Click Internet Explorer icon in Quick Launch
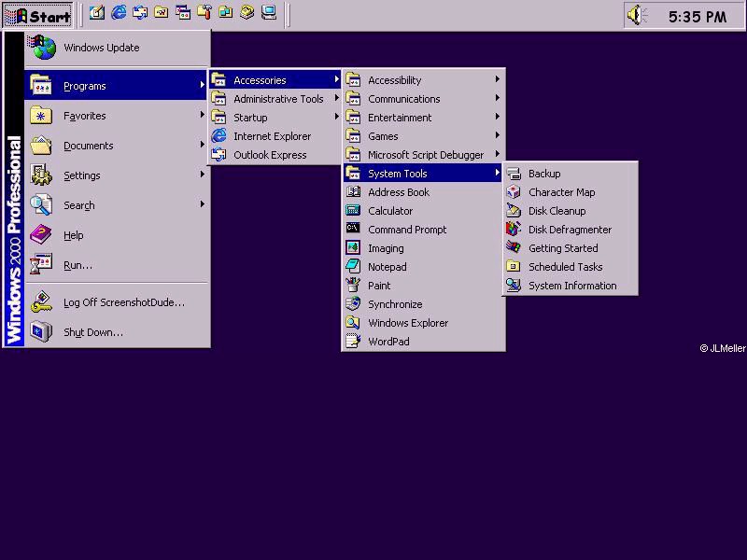Viewport: 747px width, 560px height. tap(119, 13)
